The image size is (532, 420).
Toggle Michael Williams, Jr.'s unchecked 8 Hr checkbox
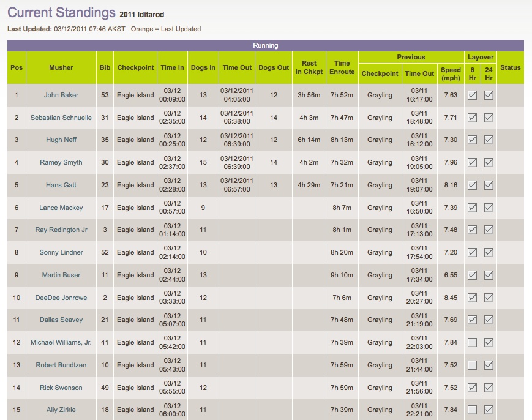472,342
